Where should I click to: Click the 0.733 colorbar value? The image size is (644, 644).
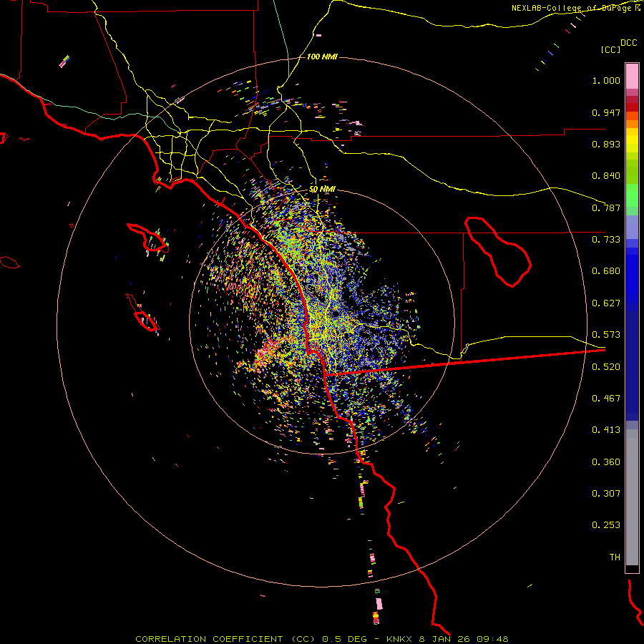[x=606, y=240]
